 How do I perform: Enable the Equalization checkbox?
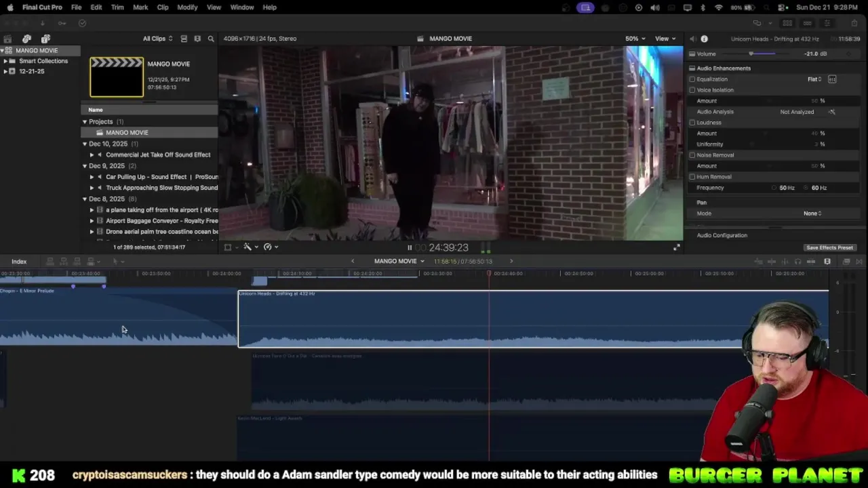tap(692, 79)
